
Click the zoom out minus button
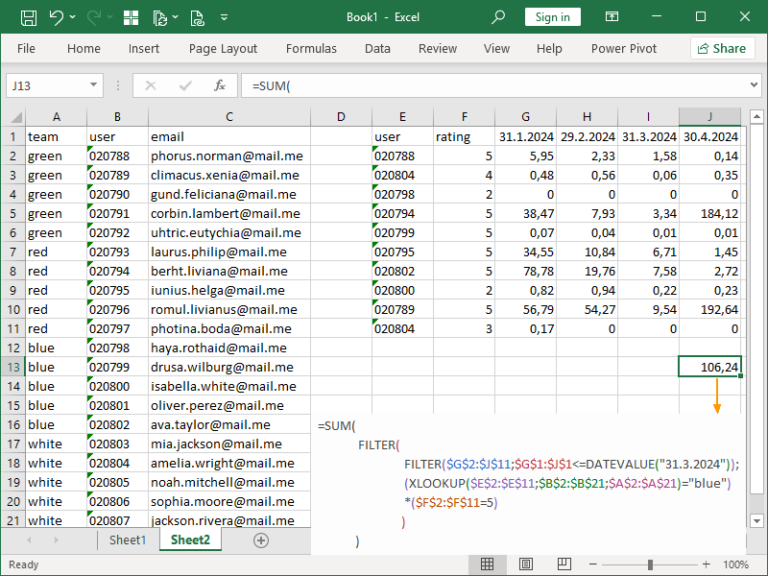(x=592, y=564)
